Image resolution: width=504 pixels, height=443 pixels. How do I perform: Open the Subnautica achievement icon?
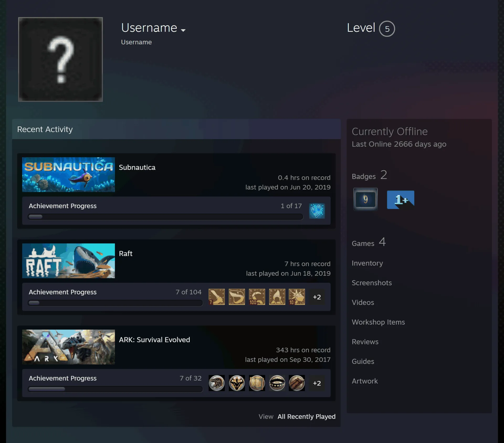pyautogui.click(x=317, y=211)
